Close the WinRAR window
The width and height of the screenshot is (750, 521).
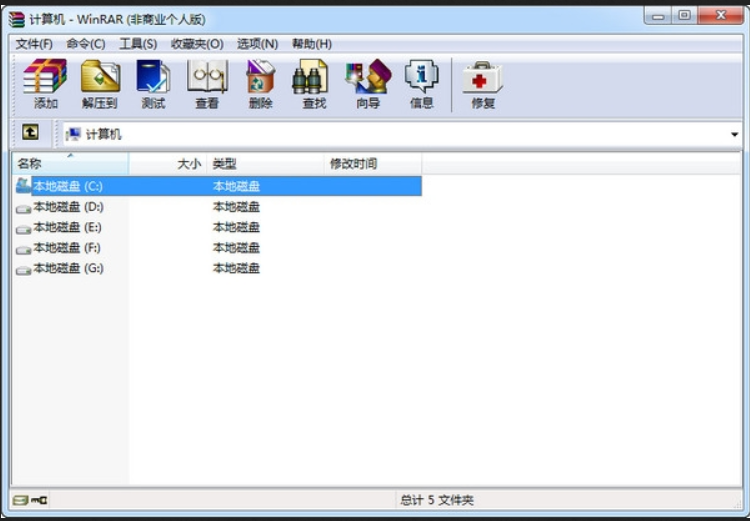click(x=720, y=16)
